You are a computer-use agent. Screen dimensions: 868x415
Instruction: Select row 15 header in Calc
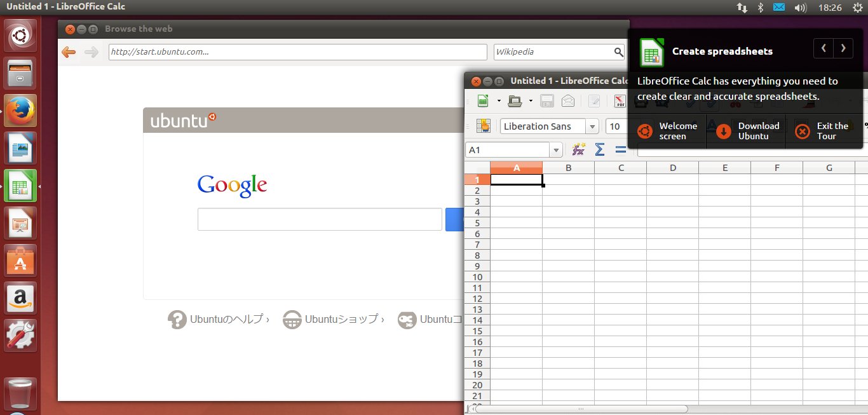click(477, 331)
